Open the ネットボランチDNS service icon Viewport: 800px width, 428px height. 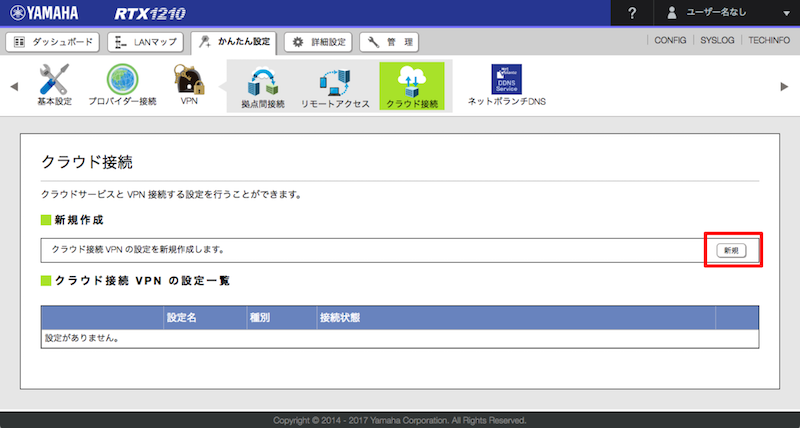pyautogui.click(x=508, y=80)
